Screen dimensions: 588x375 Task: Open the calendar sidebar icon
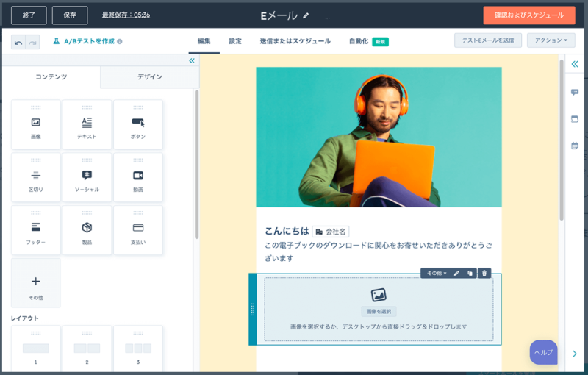pos(575,146)
